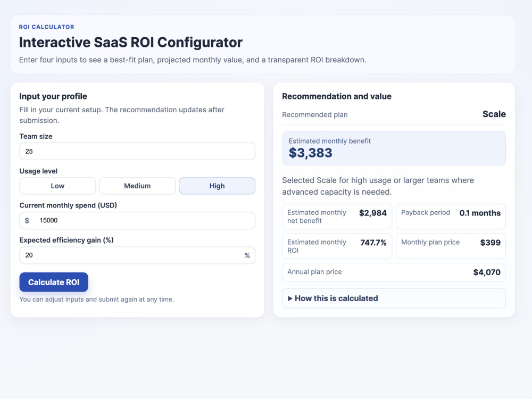Screen dimensions: 532x399
Task: Click the disclosure triangle beside How this is calculated
Action: 290,298
